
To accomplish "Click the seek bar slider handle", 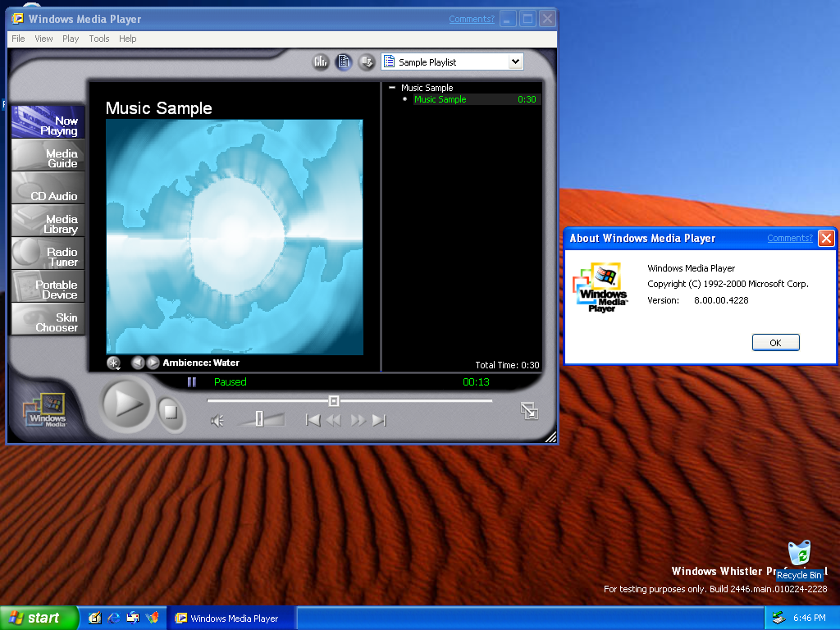I will click(x=334, y=400).
